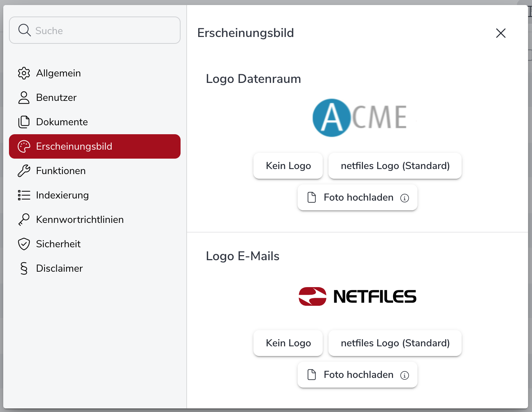Click the gear icon next to Allgemein
This screenshot has height=412, width=532.
24,73
